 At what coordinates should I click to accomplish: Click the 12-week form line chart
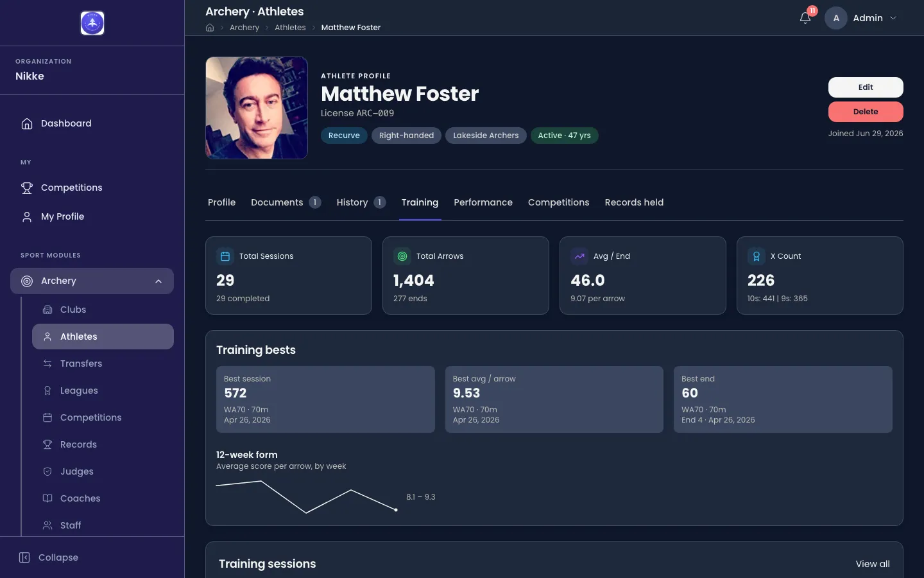click(307, 496)
